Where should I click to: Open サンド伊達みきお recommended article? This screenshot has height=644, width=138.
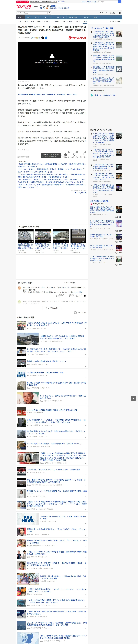coord(63,397)
